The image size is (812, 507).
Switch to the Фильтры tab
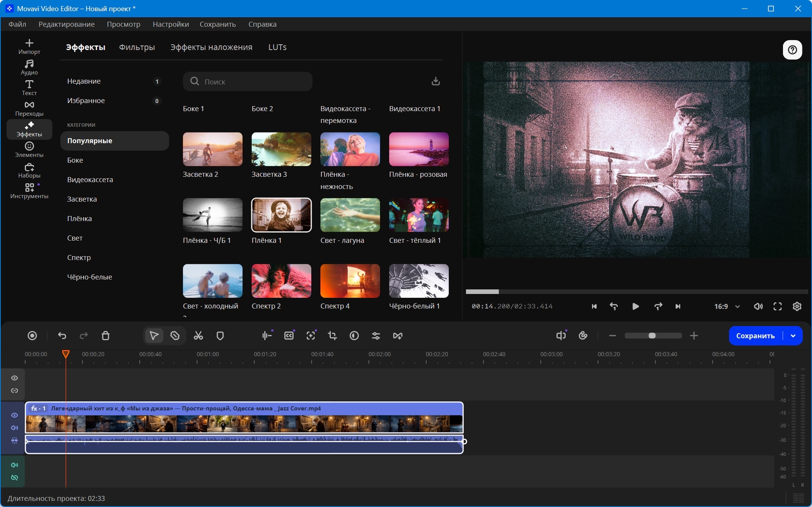point(137,47)
